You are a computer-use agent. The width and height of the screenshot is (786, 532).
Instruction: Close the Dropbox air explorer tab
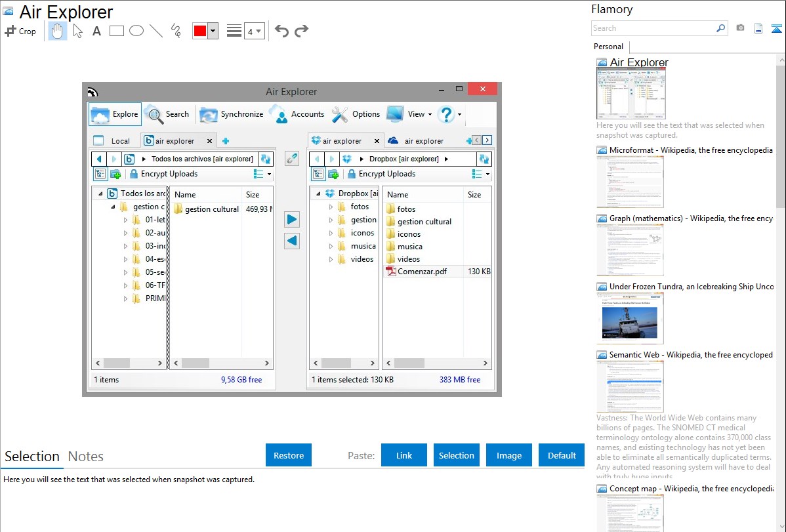377,141
